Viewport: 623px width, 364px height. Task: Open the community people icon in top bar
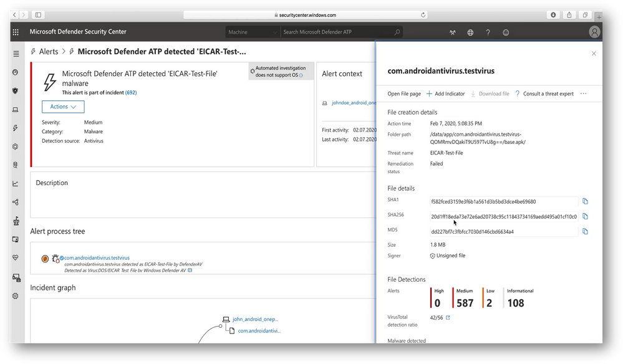coord(452,32)
